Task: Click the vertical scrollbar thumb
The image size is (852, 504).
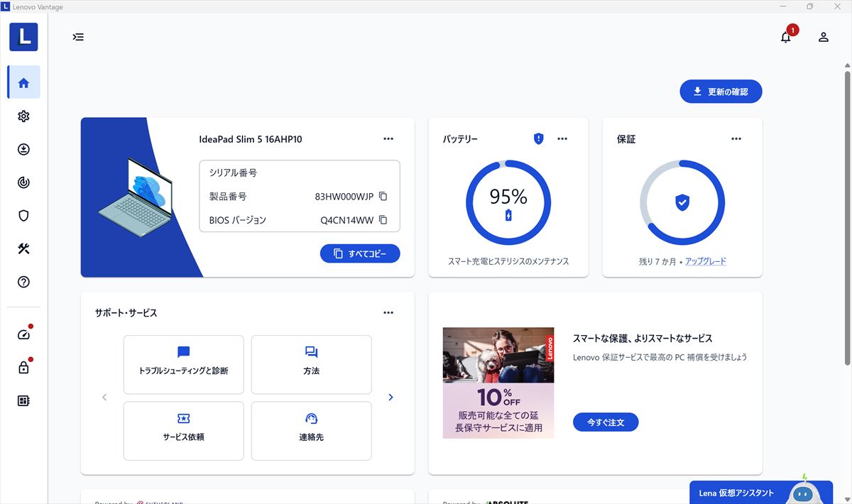Action: [847, 217]
